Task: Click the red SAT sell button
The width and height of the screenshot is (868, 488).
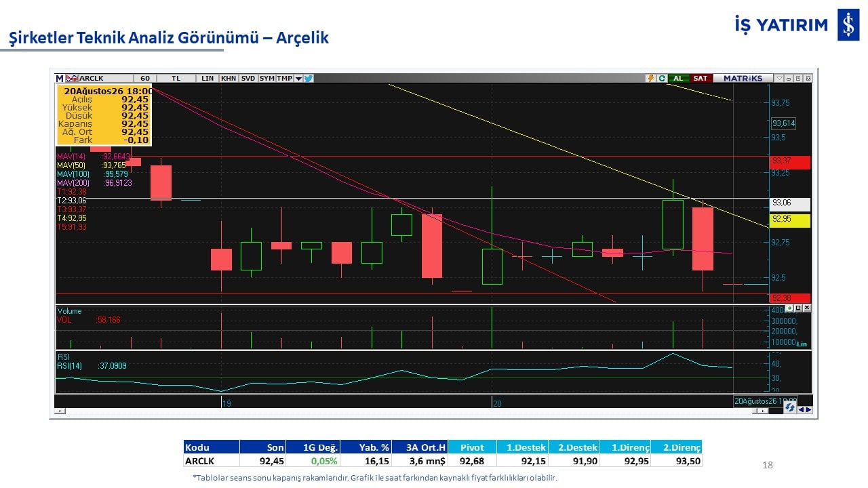Action: 701,79
